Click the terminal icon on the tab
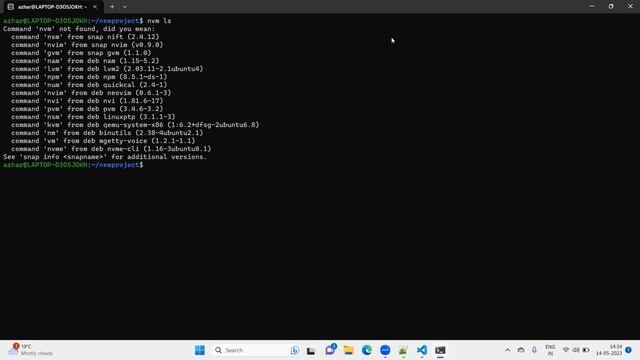Viewport: 640px width, 360px height. tap(11, 7)
